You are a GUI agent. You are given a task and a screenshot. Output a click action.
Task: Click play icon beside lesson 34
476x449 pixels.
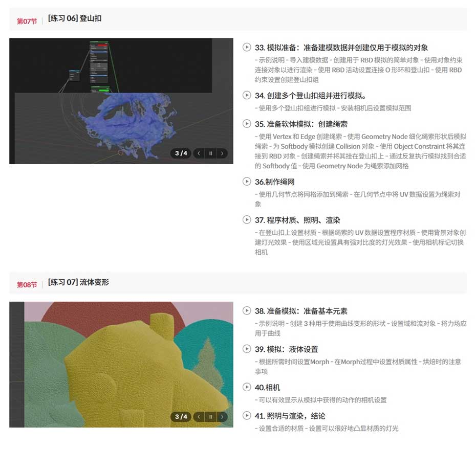pos(247,95)
